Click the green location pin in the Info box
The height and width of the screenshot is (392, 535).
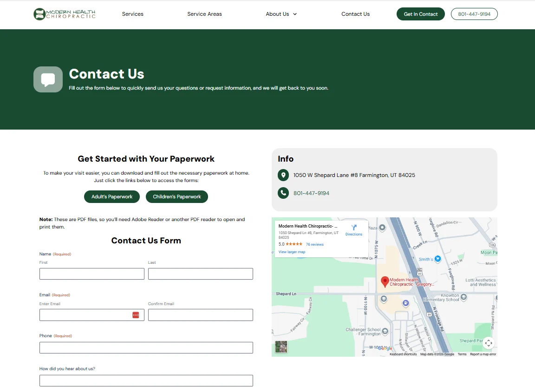pyautogui.click(x=283, y=175)
